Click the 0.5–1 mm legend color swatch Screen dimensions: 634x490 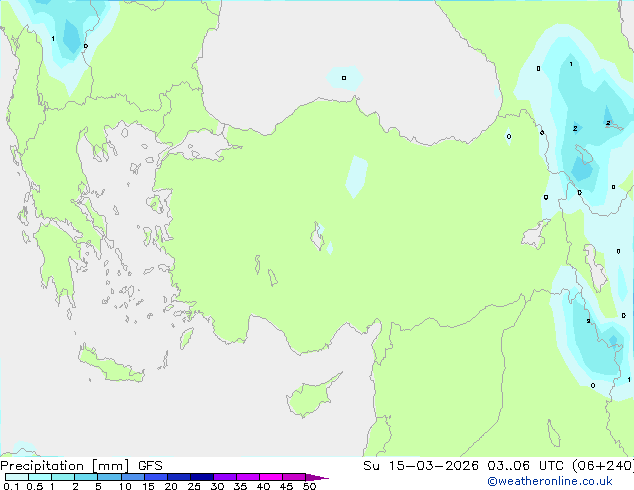[x=40, y=477]
